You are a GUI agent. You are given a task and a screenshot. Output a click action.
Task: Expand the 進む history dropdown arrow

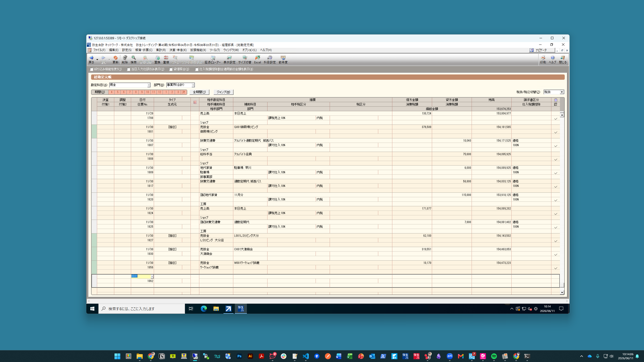click(x=109, y=60)
